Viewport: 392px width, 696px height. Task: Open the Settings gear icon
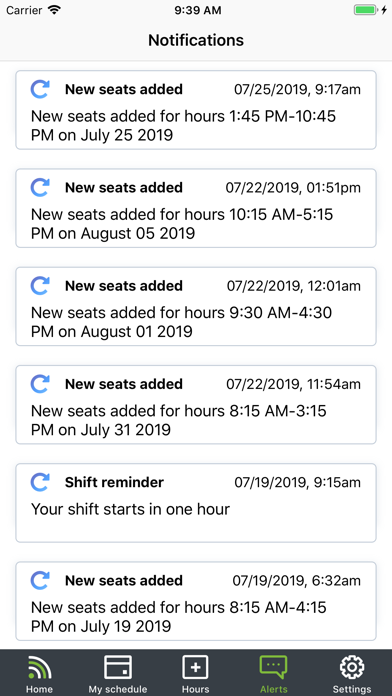352,667
